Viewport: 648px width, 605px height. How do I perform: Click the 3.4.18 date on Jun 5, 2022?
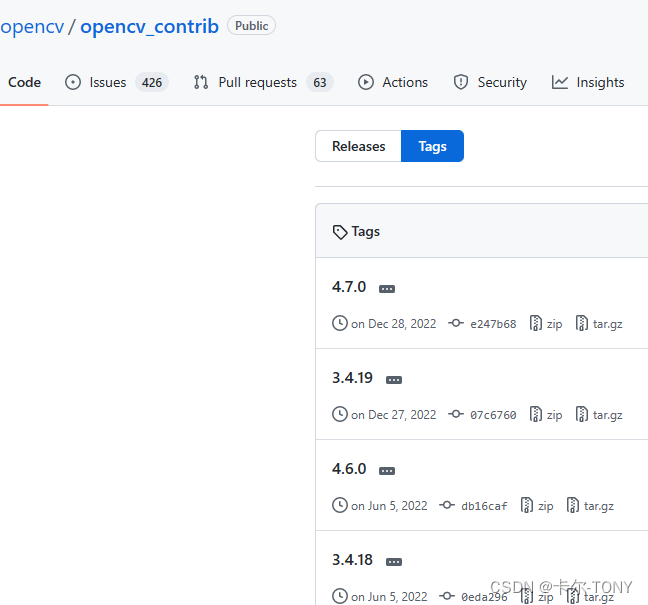pos(389,596)
